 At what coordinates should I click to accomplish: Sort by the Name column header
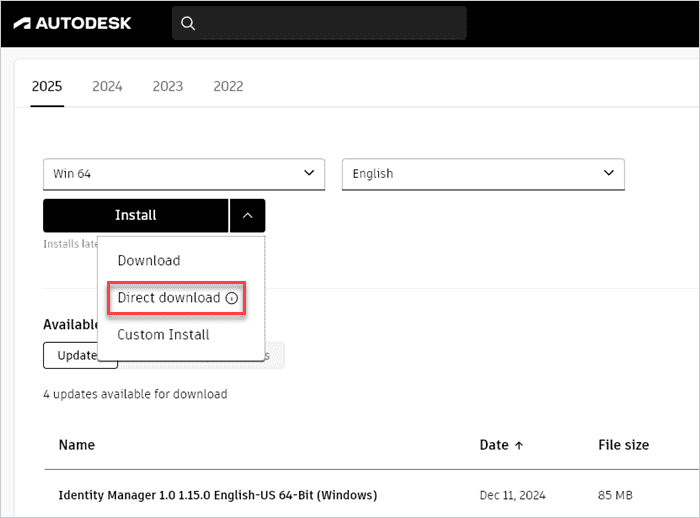tap(77, 445)
